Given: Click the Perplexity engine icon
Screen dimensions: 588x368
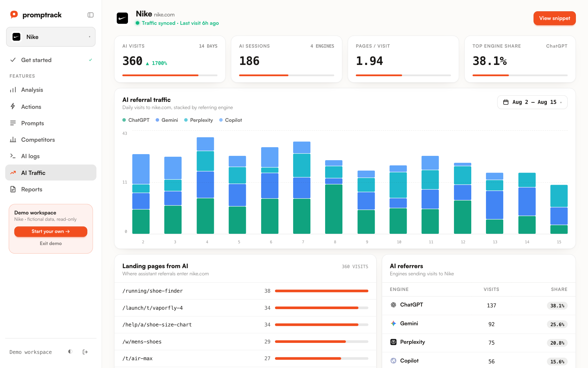Looking at the screenshot, I should click(x=393, y=342).
